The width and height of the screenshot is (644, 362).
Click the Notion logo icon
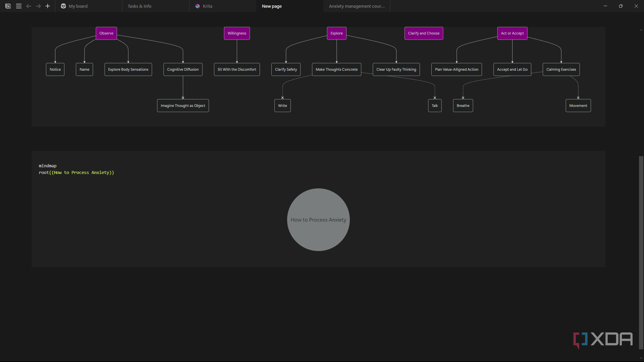tap(8, 6)
